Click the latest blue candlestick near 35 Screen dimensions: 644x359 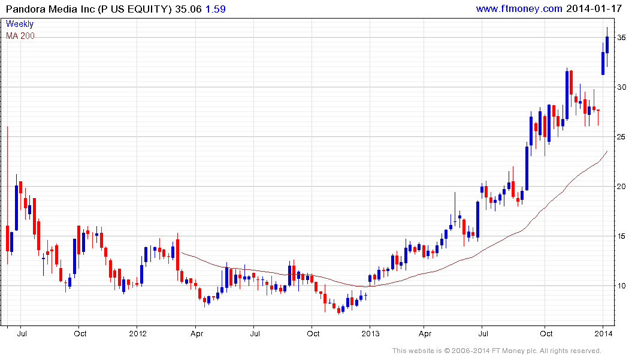pos(607,45)
